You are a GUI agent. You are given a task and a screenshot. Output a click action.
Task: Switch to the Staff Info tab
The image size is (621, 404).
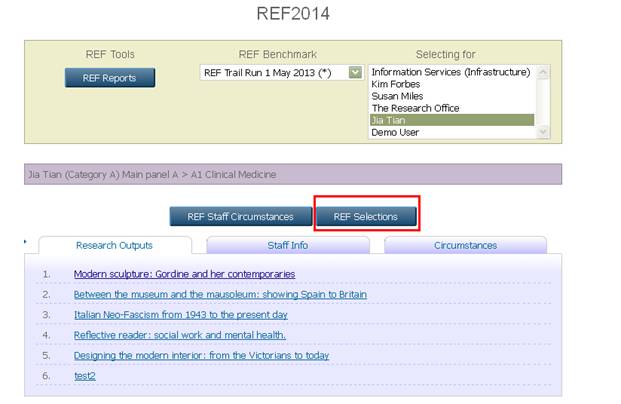coord(288,245)
